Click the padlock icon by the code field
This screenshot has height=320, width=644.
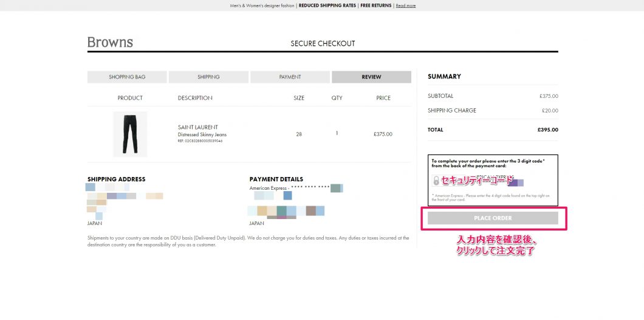(x=436, y=181)
